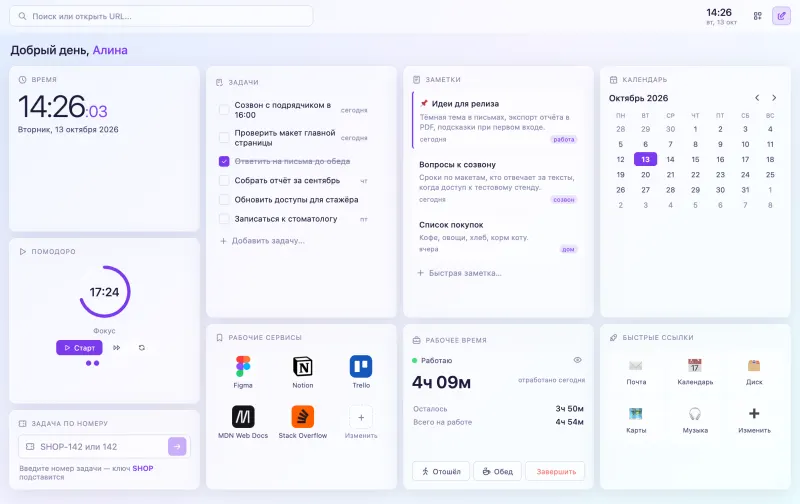Reset the pomodoro timer
800x504 pixels.
(142, 348)
